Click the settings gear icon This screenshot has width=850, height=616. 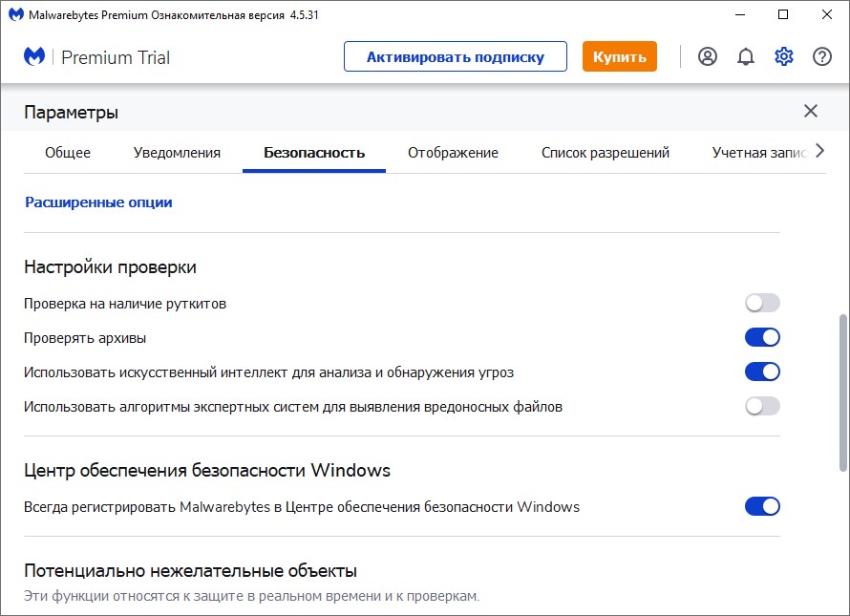click(784, 56)
